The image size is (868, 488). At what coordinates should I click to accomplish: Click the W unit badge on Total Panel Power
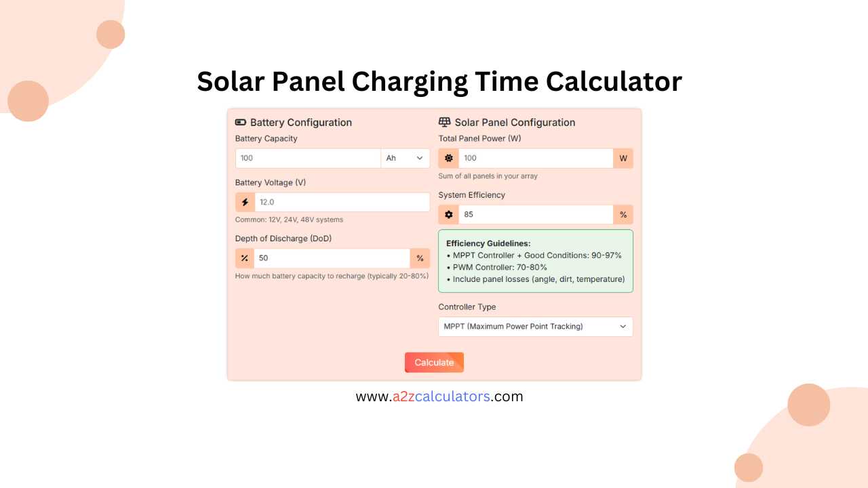(623, 158)
